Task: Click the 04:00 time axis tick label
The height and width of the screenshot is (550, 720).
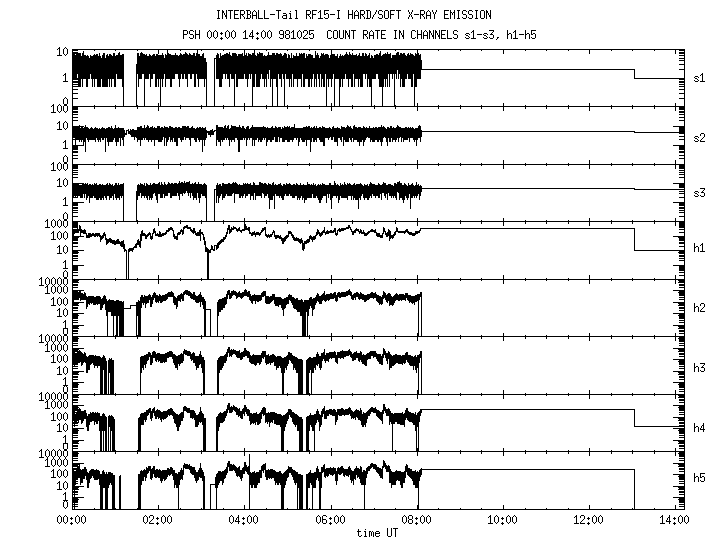Action: tap(244, 520)
